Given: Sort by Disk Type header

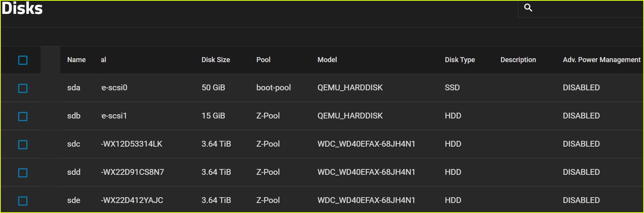Looking at the screenshot, I should [460, 60].
